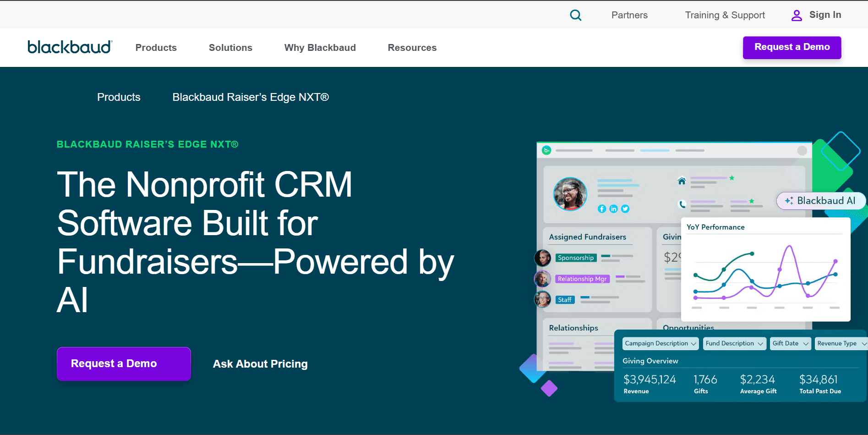Open the Products menu in main navigation
Viewport: 868px width, 435px height.
pyautogui.click(x=156, y=48)
